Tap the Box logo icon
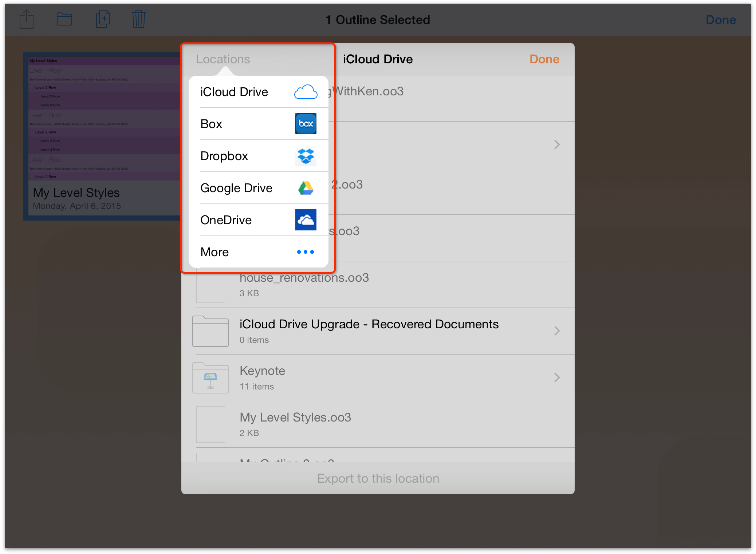This screenshot has height=554, width=756. [306, 124]
